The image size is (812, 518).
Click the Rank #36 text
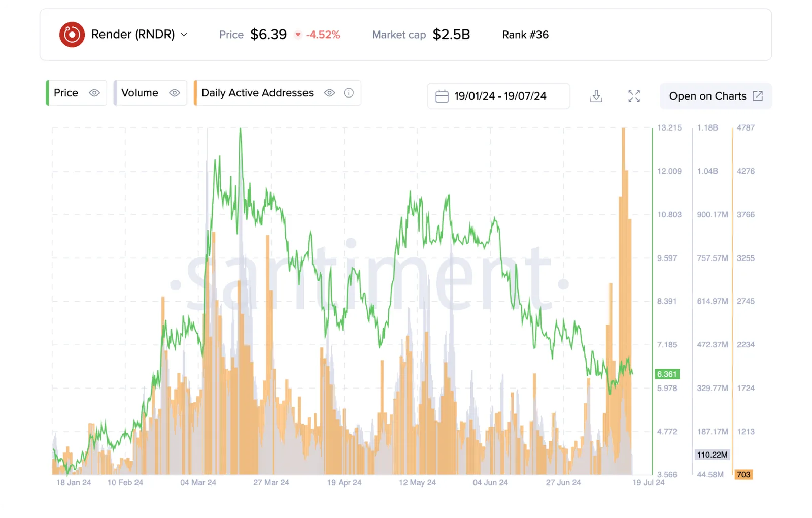click(525, 35)
